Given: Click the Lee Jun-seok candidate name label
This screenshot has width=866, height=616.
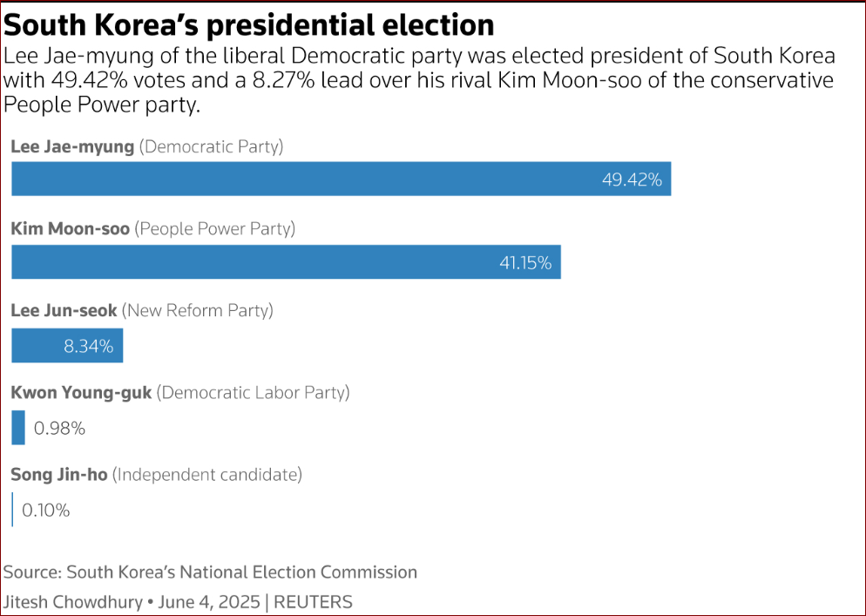Looking at the screenshot, I should [64, 310].
